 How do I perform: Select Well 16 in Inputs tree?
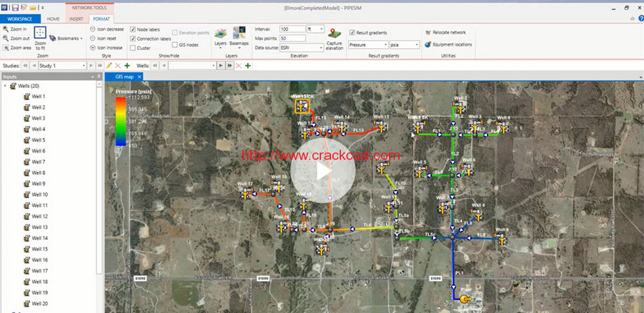[x=40, y=260]
